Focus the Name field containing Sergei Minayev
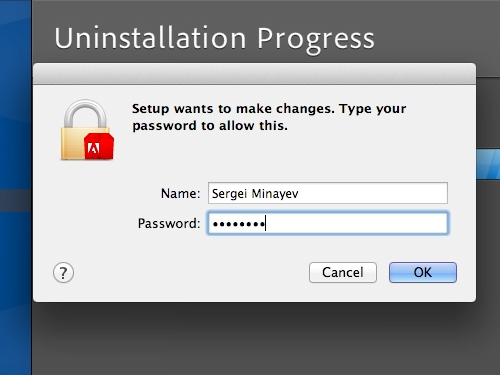500x375 pixels. [x=328, y=193]
